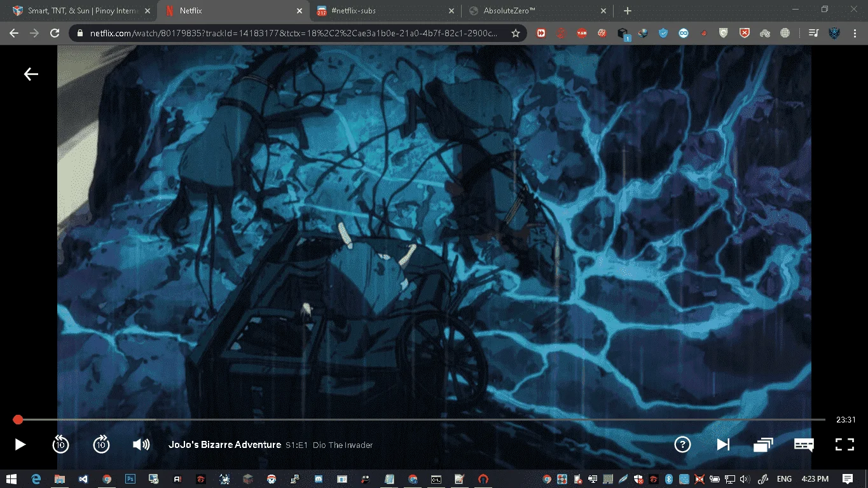Click the grey globe extension icon
868x488 pixels.
[785, 33]
